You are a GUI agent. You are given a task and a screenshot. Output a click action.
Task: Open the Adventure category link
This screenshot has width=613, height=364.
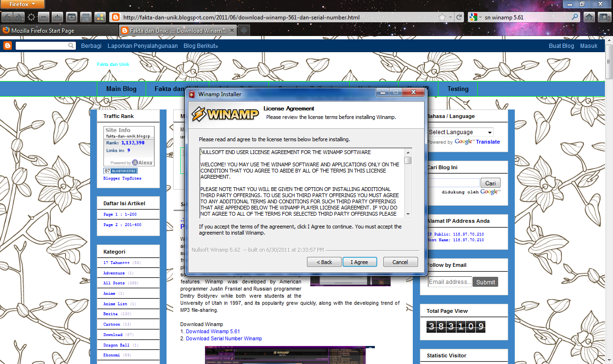(x=114, y=273)
